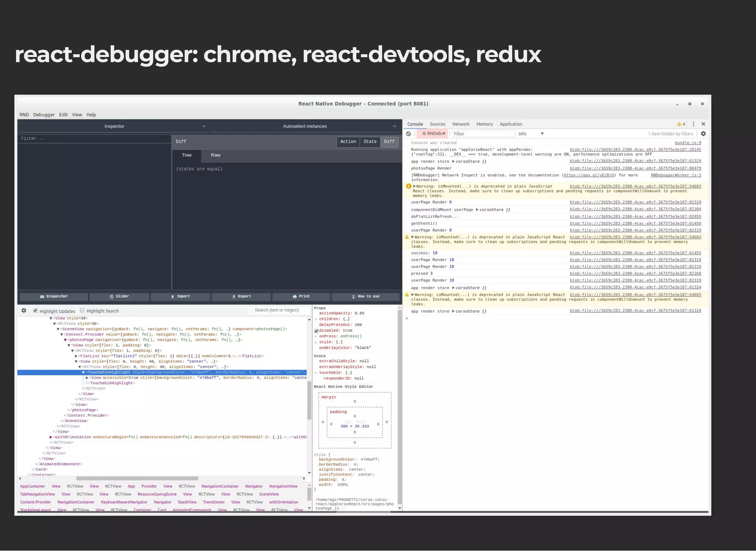Switch to the Memory tab
This screenshot has height=551, width=756.
click(x=484, y=124)
